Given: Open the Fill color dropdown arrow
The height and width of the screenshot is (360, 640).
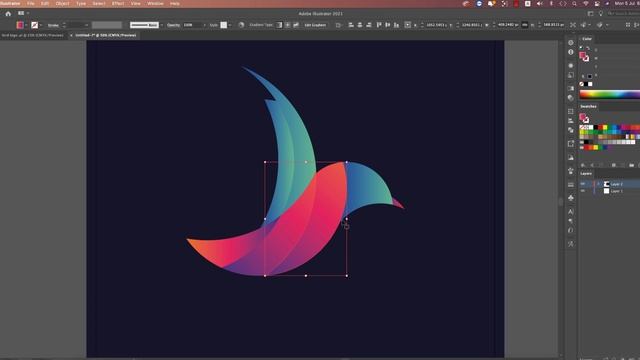Looking at the screenshot, I should pos(26,25).
